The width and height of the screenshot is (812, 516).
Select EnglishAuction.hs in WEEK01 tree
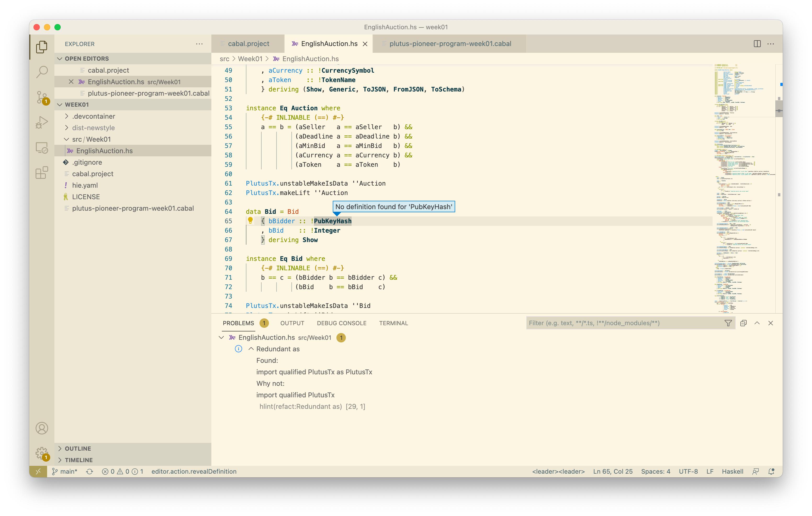(133, 151)
